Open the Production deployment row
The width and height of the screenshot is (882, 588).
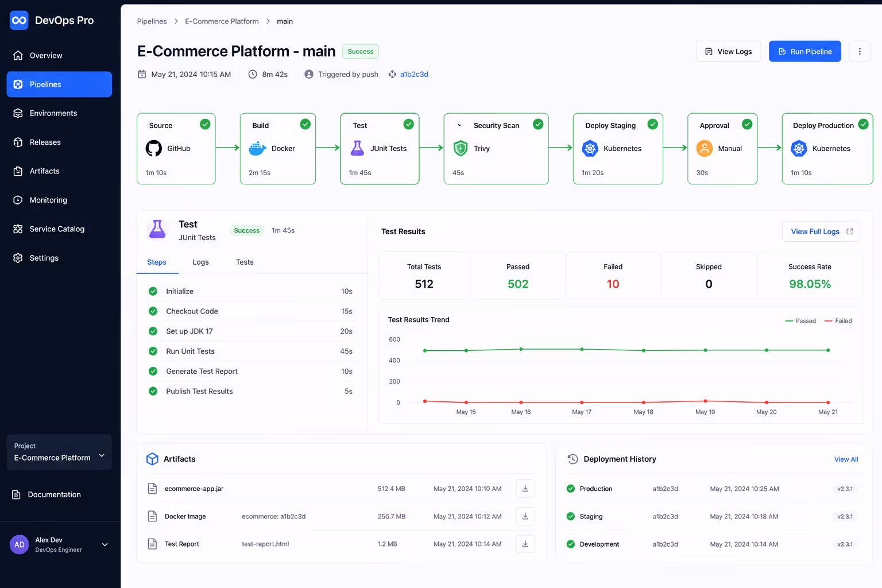click(713, 489)
